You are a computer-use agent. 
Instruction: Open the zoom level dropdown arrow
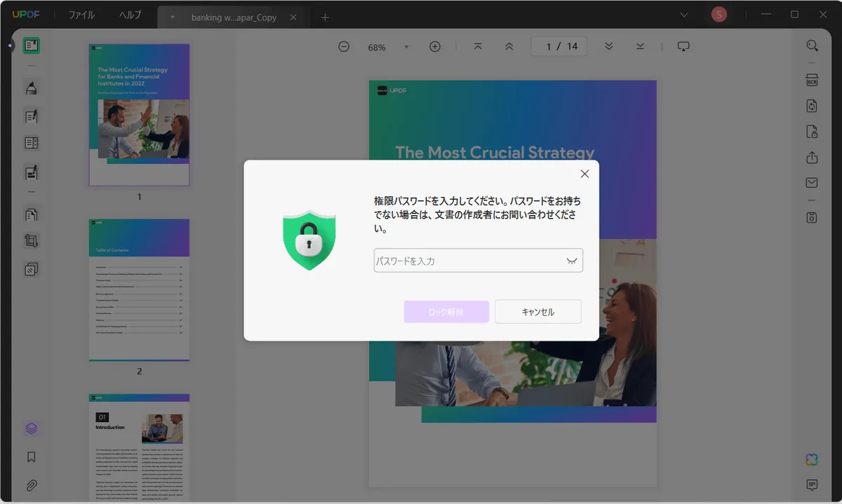406,47
